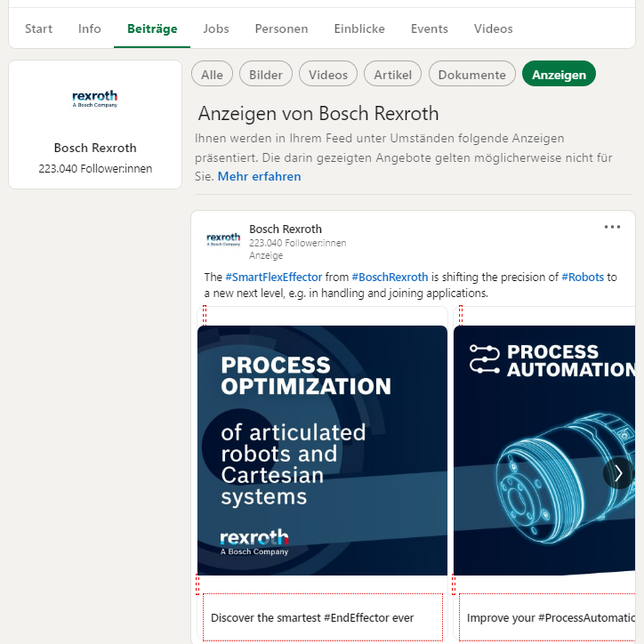Screen dimensions: 644x644
Task: Filter posts by Artikel
Action: tap(392, 75)
